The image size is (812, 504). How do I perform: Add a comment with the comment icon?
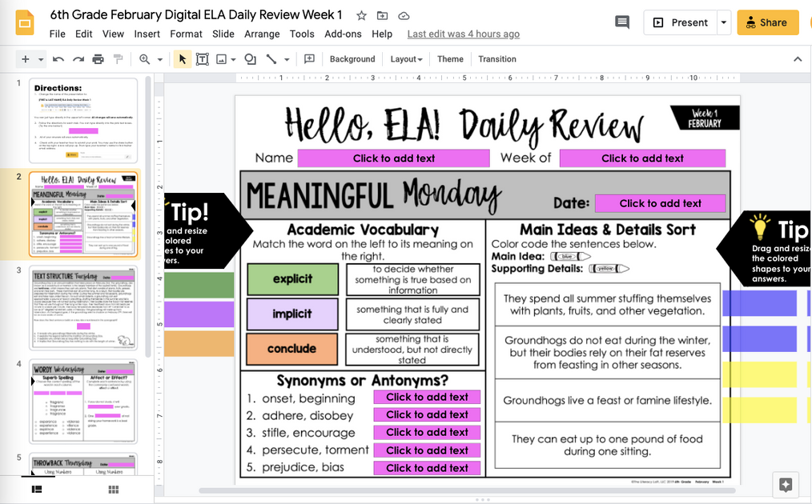pyautogui.click(x=309, y=58)
